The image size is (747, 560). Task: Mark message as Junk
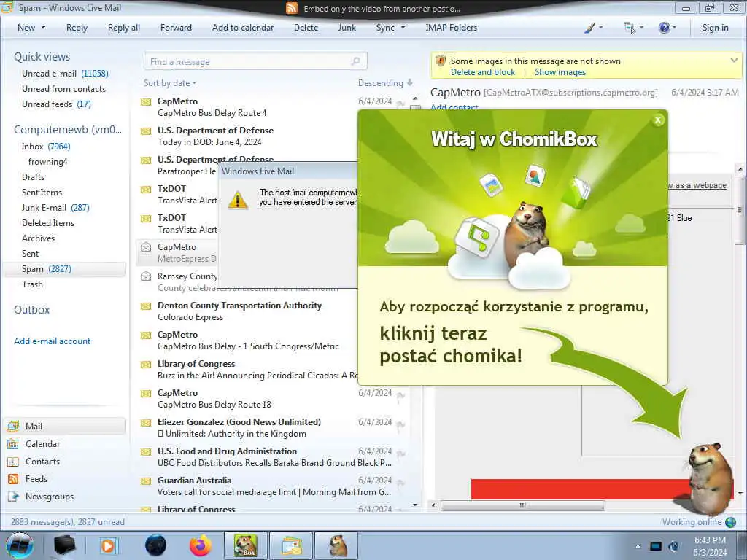tap(347, 28)
